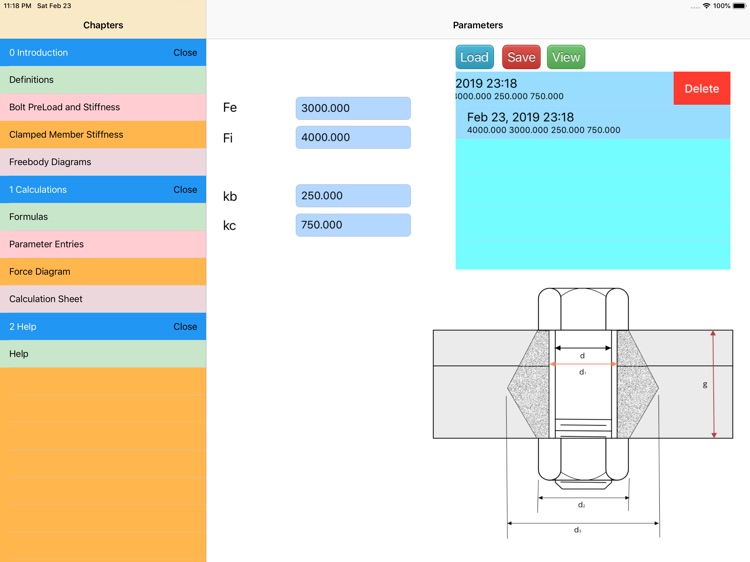Collapse the 1 Calculations chapter section
This screenshot has height=562, width=750.
coord(185,189)
